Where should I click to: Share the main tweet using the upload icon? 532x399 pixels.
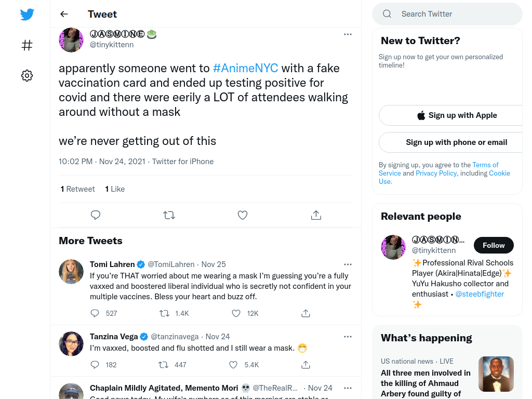pyautogui.click(x=316, y=215)
